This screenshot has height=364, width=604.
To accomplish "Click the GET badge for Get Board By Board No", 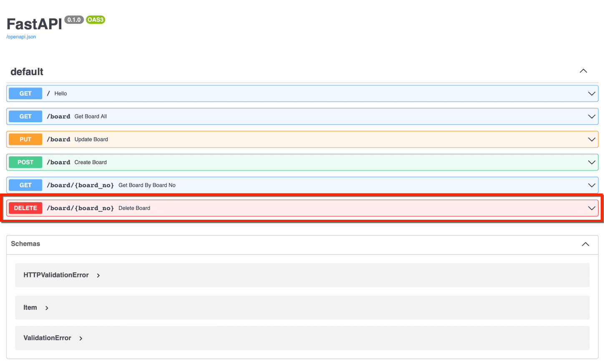I will [x=25, y=185].
